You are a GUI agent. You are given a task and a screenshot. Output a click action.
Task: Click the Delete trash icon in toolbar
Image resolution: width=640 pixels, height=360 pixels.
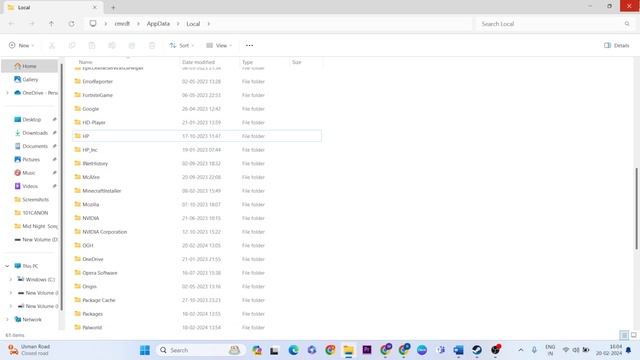point(152,45)
